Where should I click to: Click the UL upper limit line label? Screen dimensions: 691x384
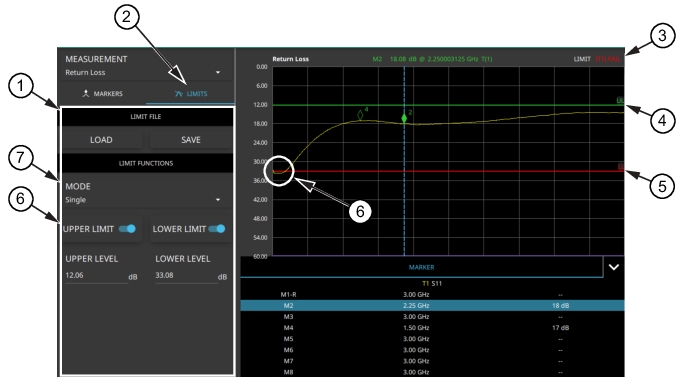point(620,101)
